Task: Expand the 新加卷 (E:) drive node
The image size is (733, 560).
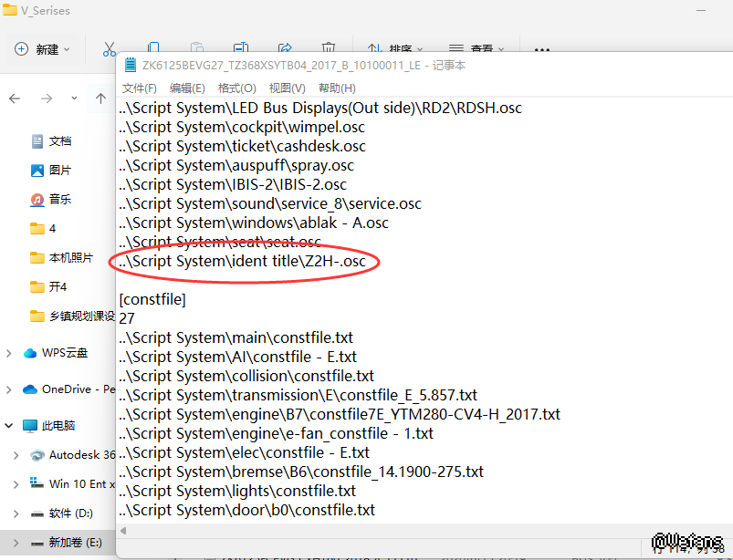Action: (16, 543)
